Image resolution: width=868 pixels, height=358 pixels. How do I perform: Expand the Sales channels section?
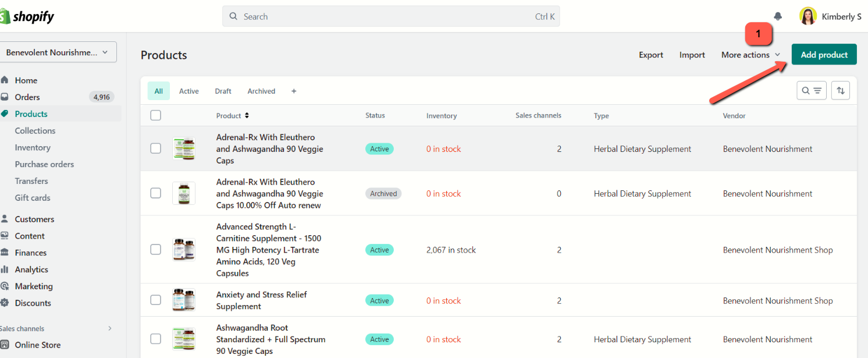(110, 329)
